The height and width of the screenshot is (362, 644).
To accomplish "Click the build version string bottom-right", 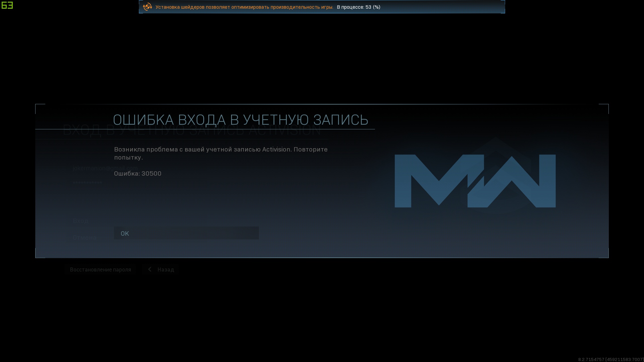I will [x=610, y=359].
